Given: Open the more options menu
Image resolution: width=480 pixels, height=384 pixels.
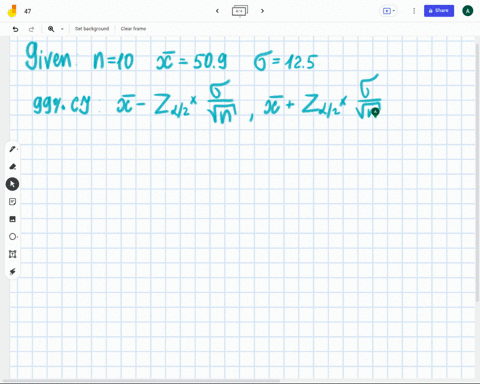Looking at the screenshot, I should [x=414, y=11].
